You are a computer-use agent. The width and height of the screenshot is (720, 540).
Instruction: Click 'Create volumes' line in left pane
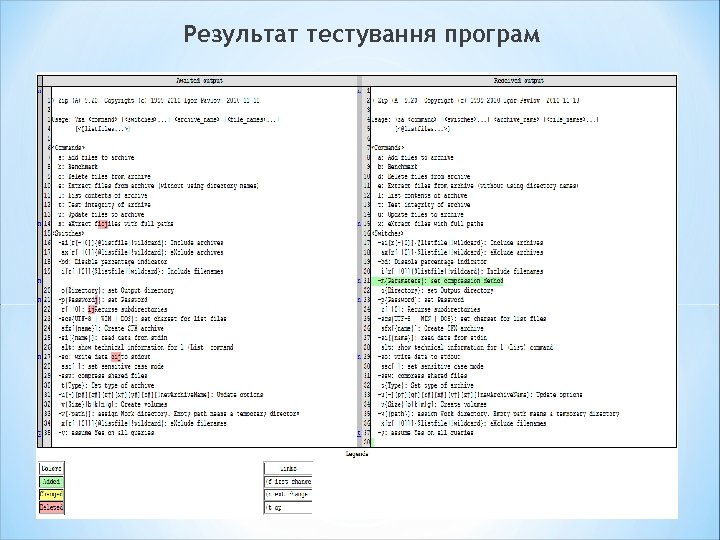(x=113, y=405)
